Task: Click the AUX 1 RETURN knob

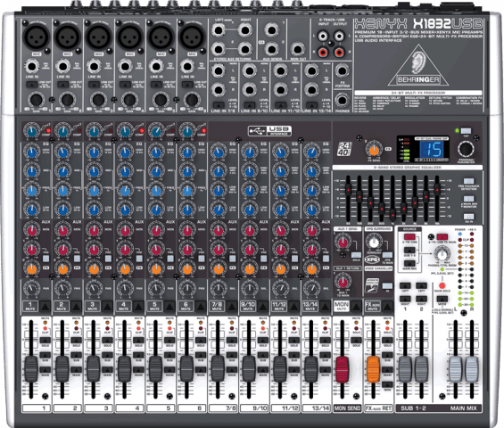Action: pyautogui.click(x=343, y=282)
